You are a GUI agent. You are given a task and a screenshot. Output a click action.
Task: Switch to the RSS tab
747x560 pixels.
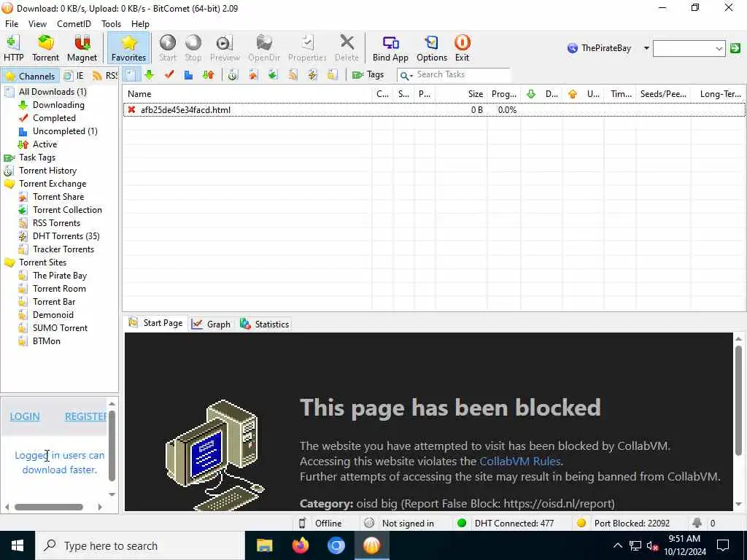pyautogui.click(x=105, y=76)
